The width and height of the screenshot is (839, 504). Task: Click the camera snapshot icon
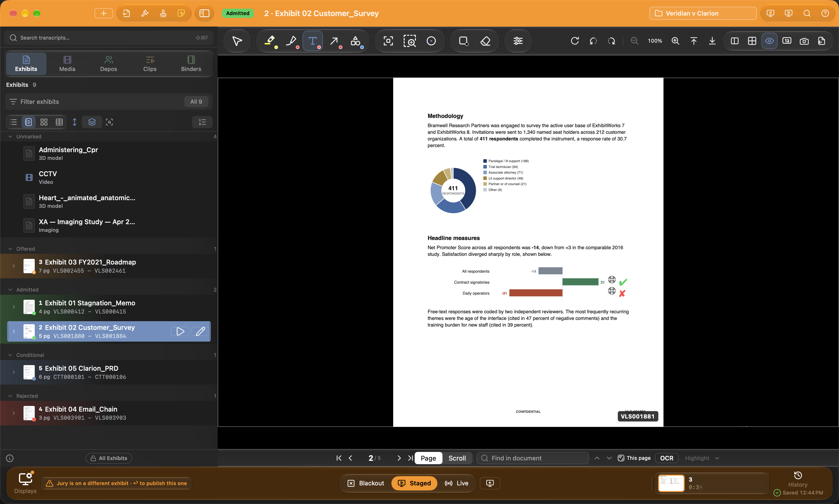point(804,41)
